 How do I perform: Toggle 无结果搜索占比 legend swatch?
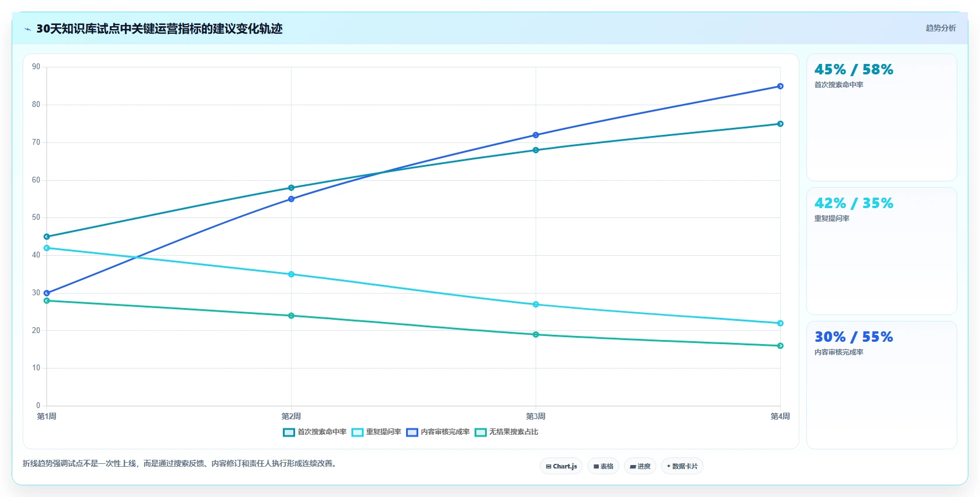point(480,432)
